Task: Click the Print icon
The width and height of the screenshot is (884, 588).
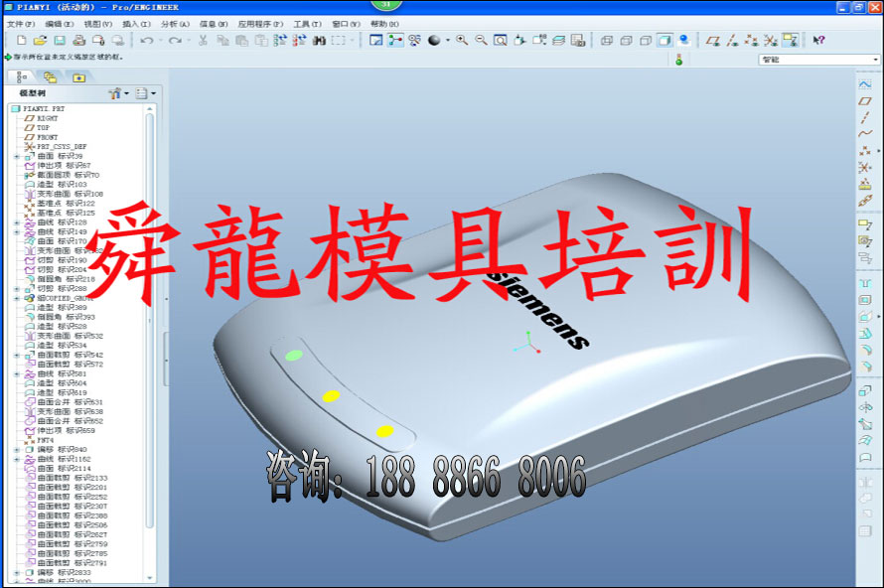Action: pos(78,40)
